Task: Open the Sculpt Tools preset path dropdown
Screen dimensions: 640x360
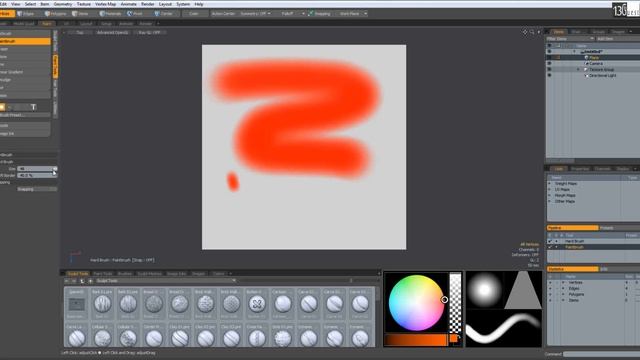Action: point(166,281)
